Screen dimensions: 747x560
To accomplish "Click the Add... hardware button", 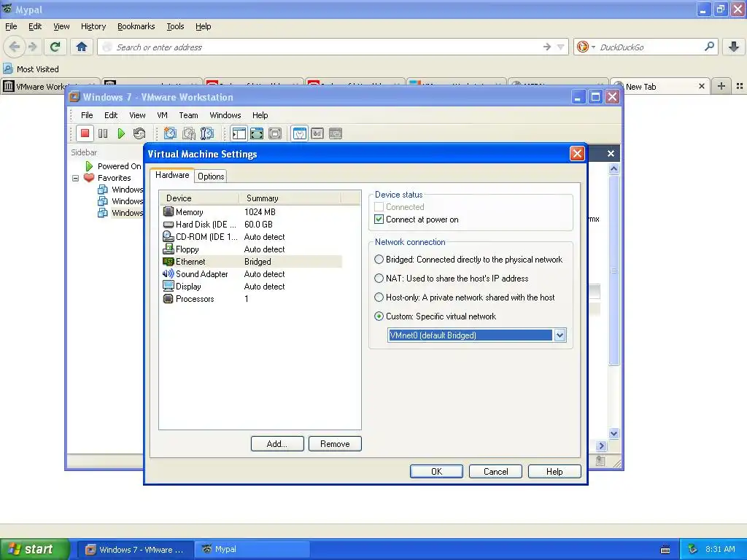I will point(277,444).
